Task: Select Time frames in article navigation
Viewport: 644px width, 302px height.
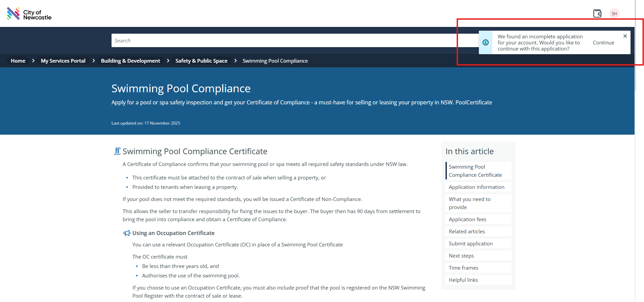Action: pyautogui.click(x=463, y=268)
